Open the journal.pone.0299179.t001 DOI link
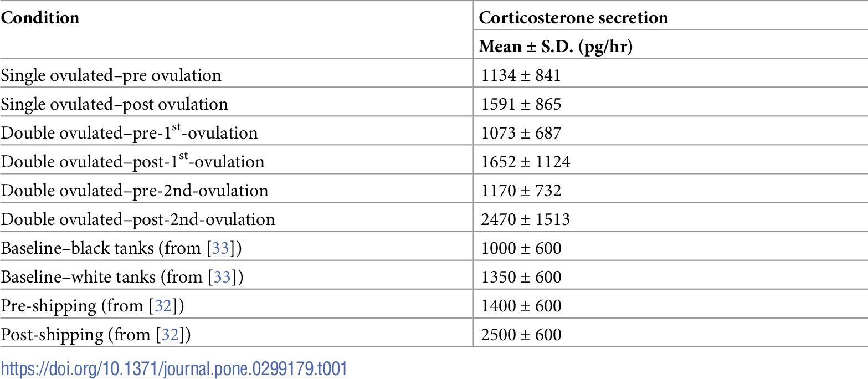Image resolution: width=868 pixels, height=379 pixels. coord(174,368)
